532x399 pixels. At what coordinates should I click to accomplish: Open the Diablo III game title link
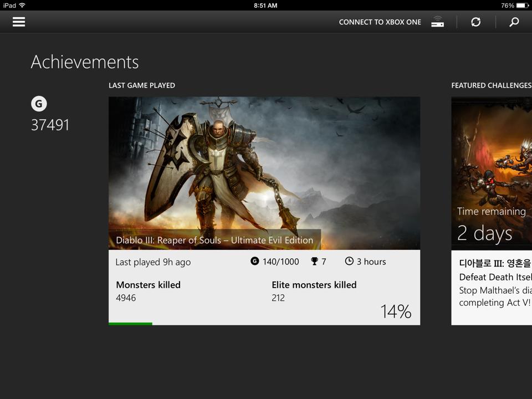coord(214,240)
